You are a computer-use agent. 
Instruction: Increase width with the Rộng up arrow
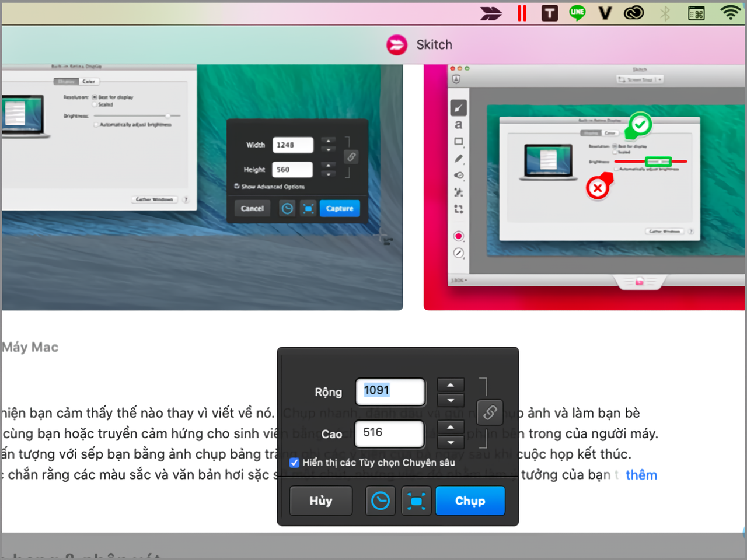coord(451,385)
